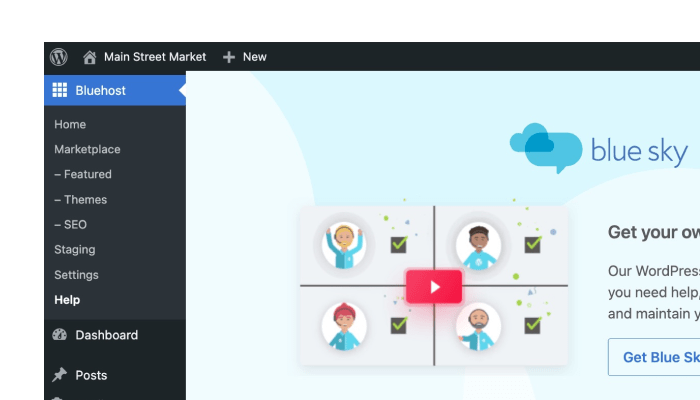Screen dimensions: 700x400
Task: Click the Posts pushpin icon
Action: click(60, 375)
